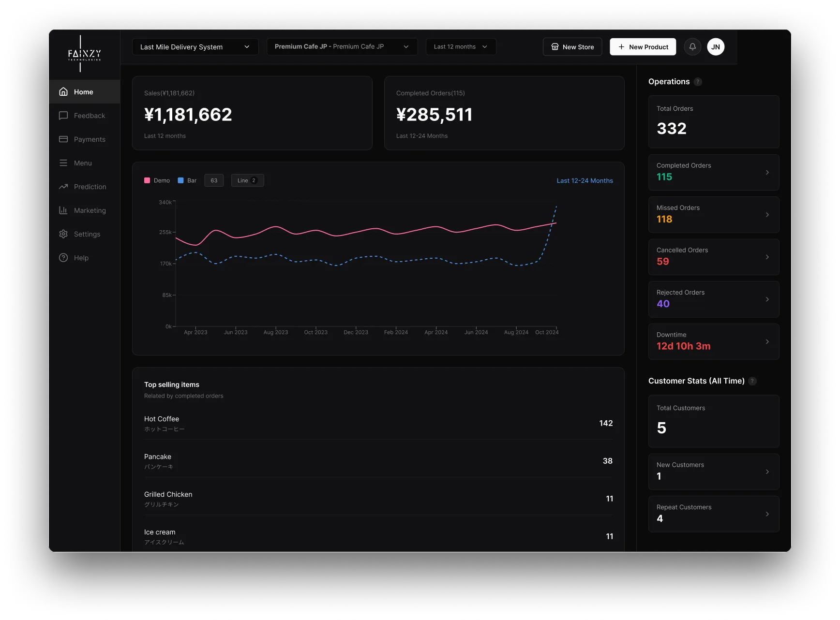Open the Marketing sidebar item
The image size is (840, 620).
point(90,210)
